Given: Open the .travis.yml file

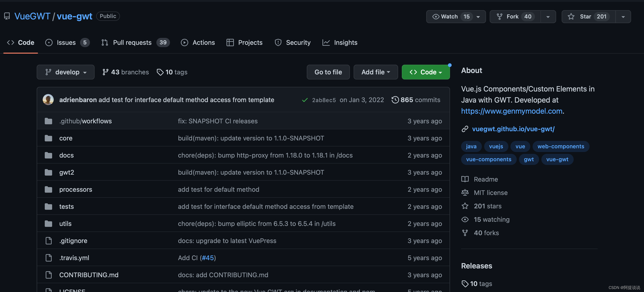Looking at the screenshot, I should point(74,258).
